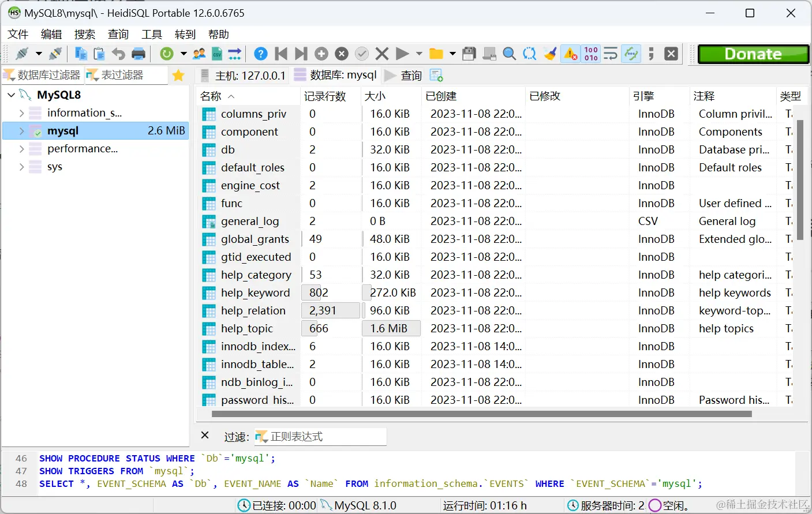The width and height of the screenshot is (812, 514).
Task: Jump to the first row icon
Action: 281,54
